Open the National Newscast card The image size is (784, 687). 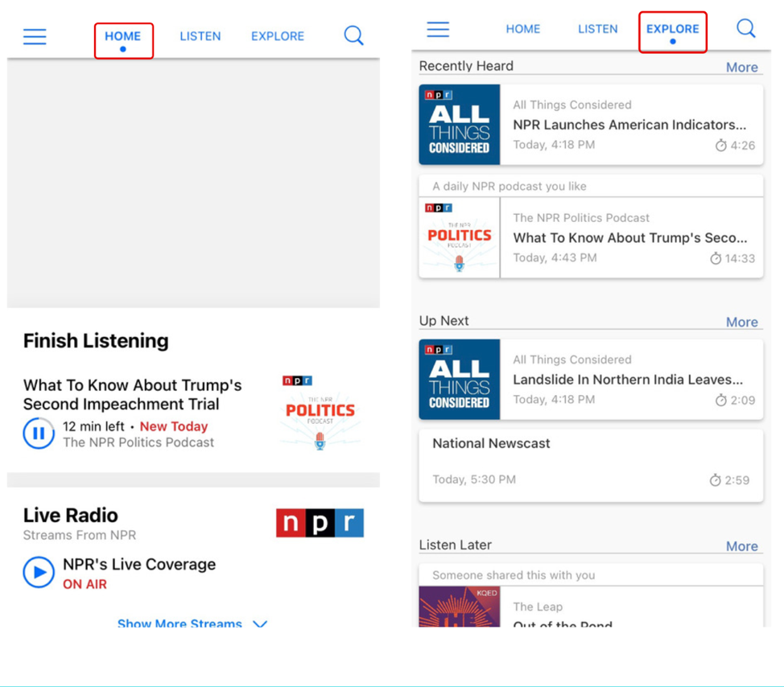(591, 465)
